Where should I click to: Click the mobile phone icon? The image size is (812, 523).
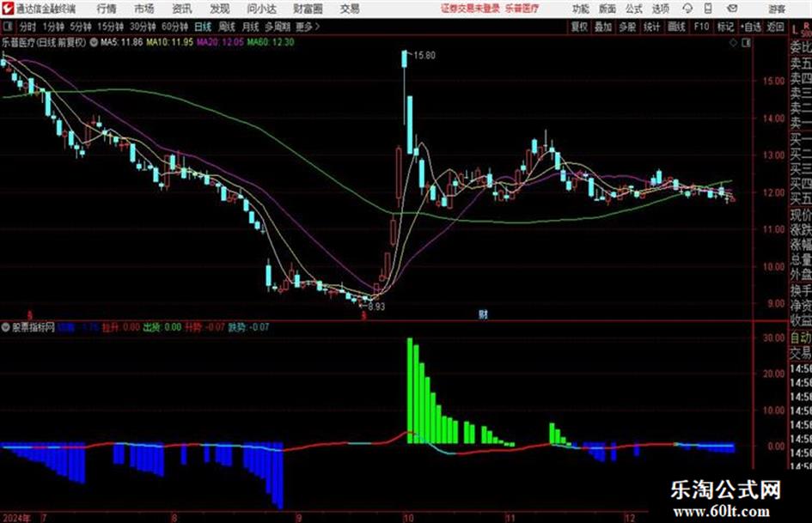click(708, 9)
